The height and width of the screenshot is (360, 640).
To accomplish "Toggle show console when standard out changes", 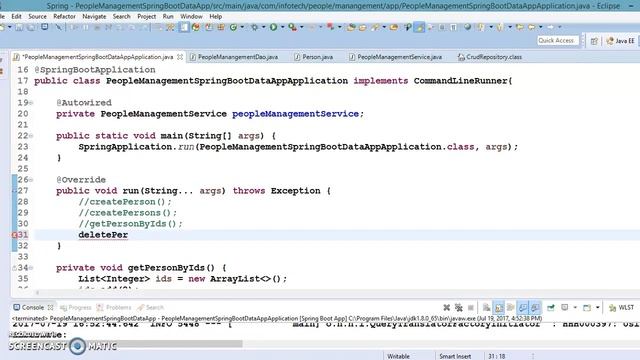I will (x=522, y=307).
